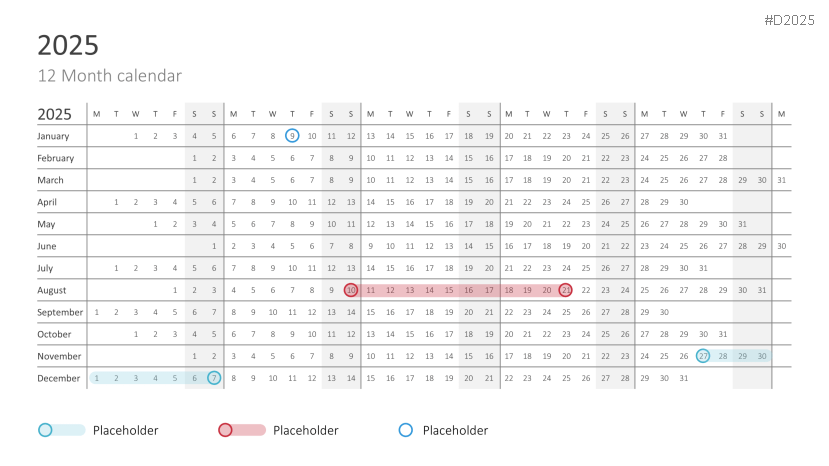Select the January row label
829x466 pixels.
click(x=54, y=136)
